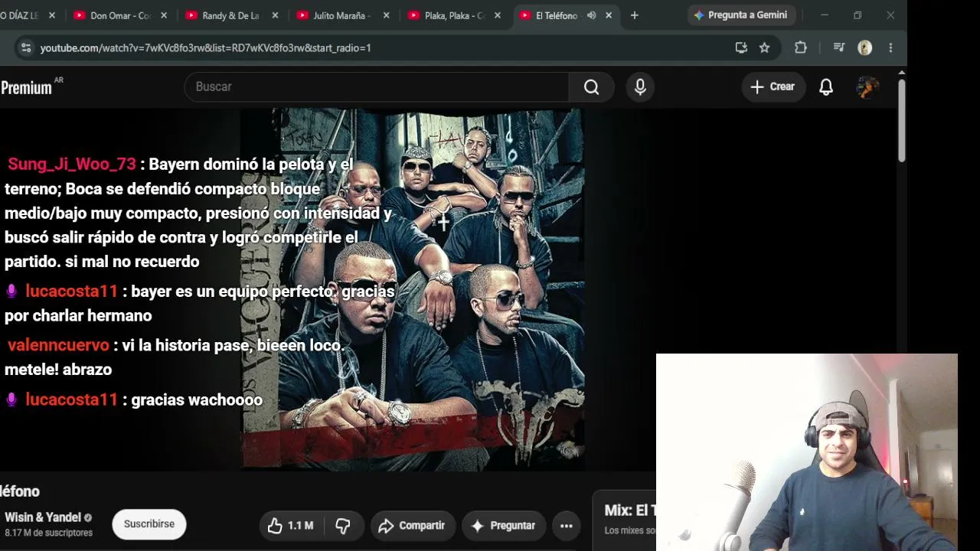Close the Plaka, Plaka tab

(497, 15)
